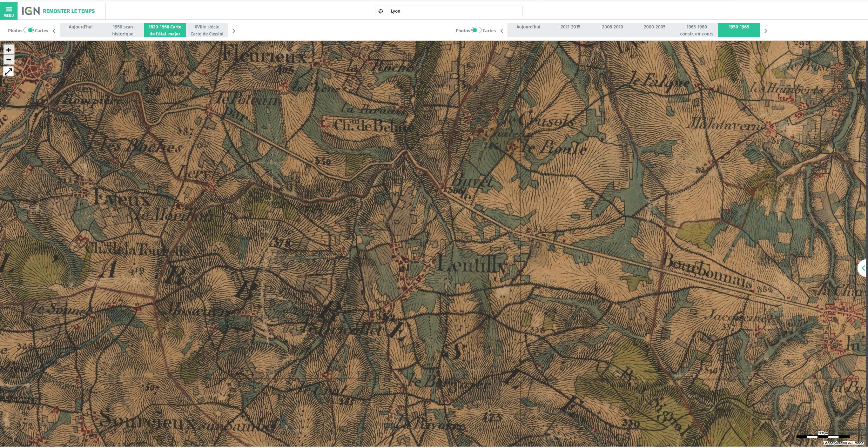Select 1965-1980 constr. en-cours tab

pyautogui.click(x=697, y=30)
